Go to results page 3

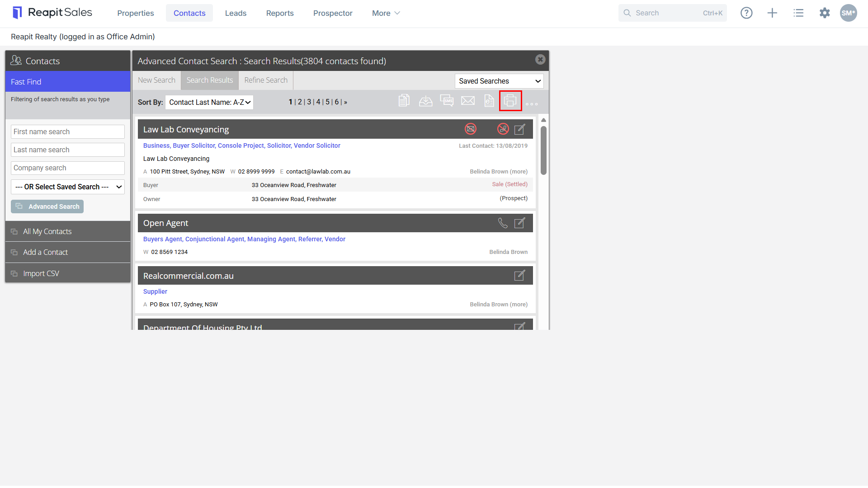[x=309, y=102]
